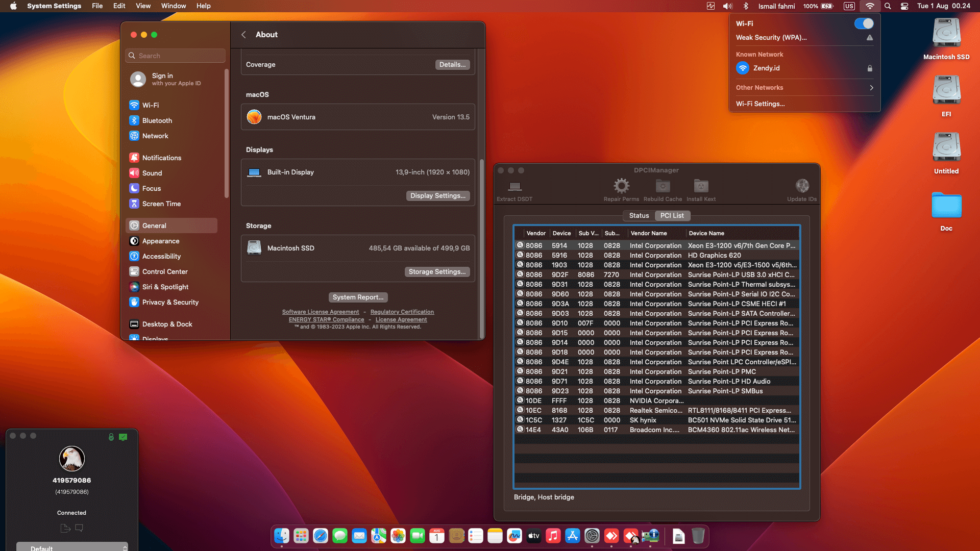Open the Window menu
Screen dimensions: 980x551
point(174,6)
